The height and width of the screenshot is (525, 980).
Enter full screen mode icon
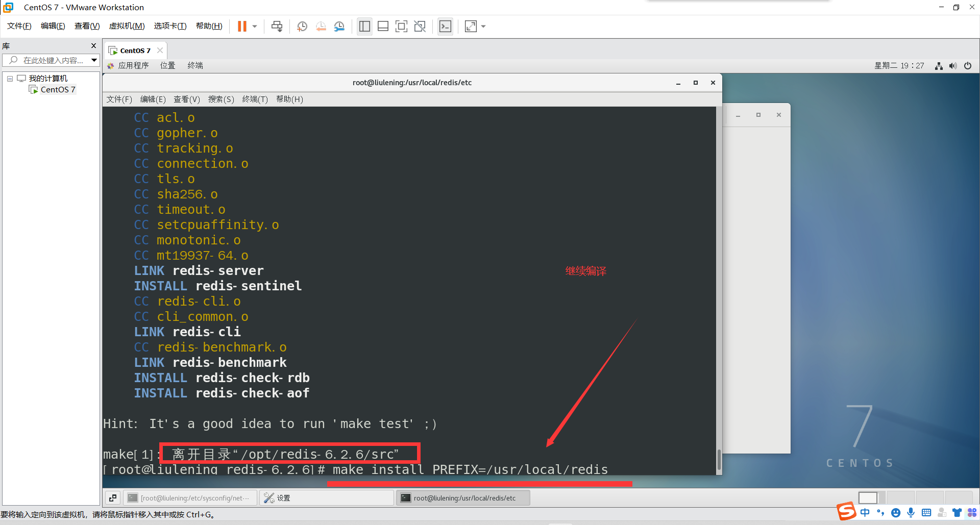(402, 26)
